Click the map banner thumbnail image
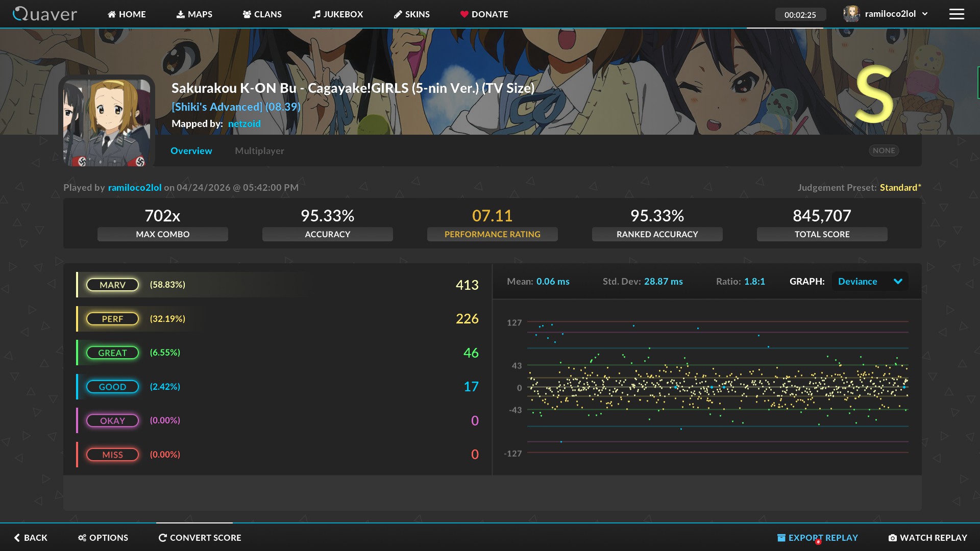Image resolution: width=980 pixels, height=551 pixels. [x=107, y=121]
